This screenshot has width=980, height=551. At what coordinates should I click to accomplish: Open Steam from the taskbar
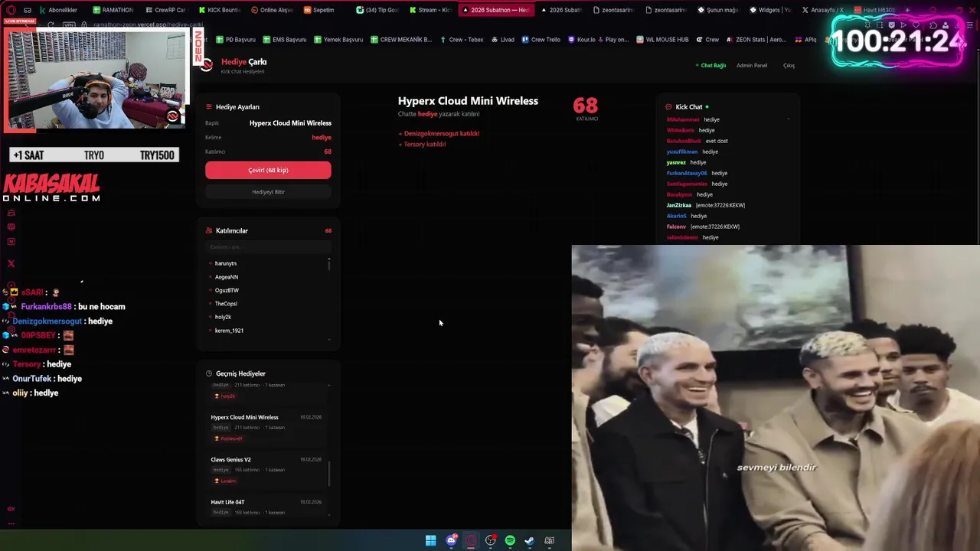(x=529, y=540)
